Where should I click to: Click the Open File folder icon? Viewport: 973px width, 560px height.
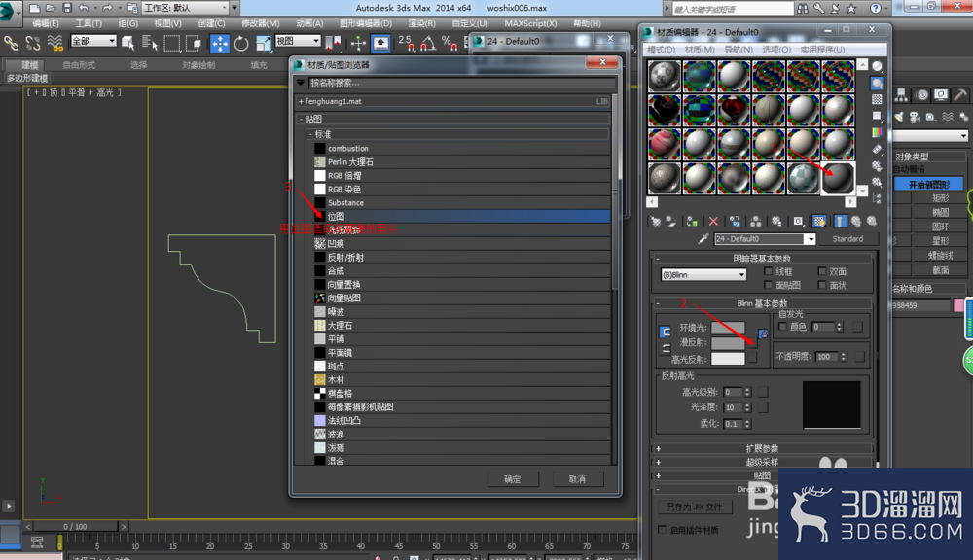pyautogui.click(x=51, y=8)
